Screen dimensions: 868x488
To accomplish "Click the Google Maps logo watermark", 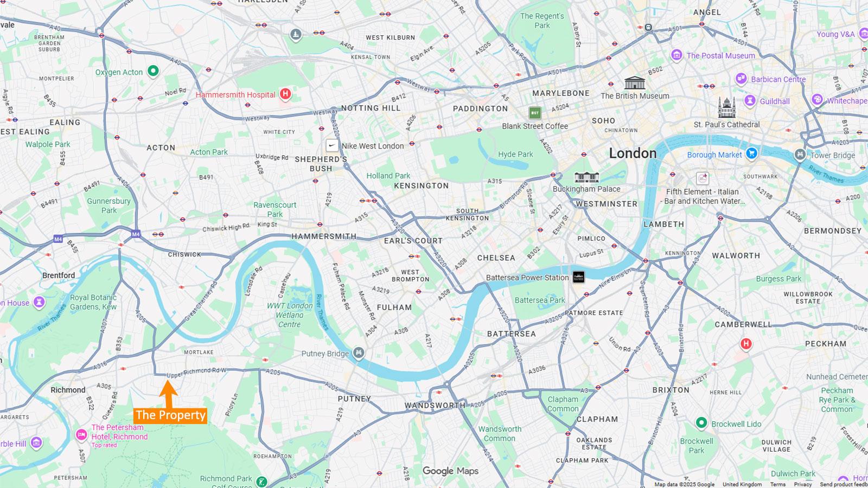I will (x=450, y=471).
